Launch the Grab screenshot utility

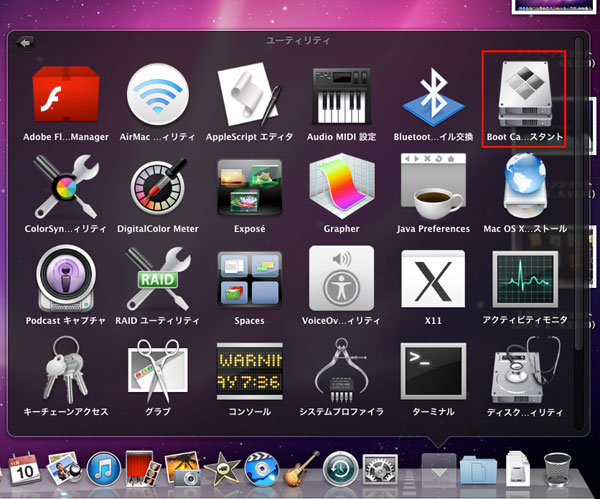157,377
